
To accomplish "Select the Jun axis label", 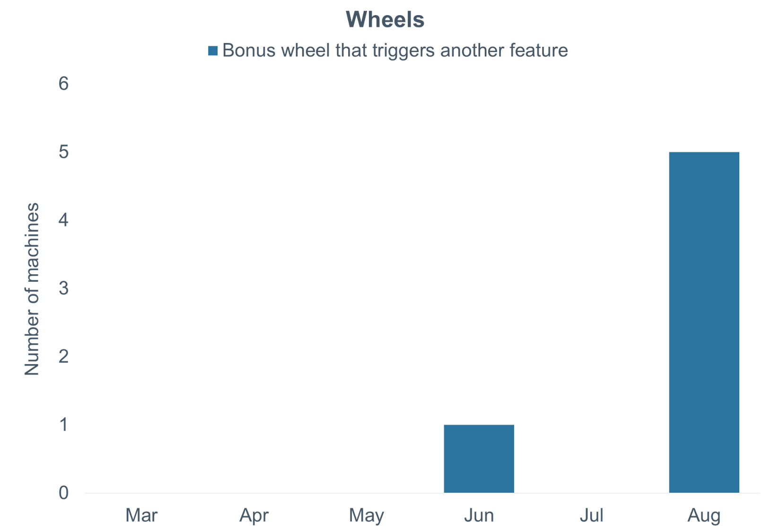I will click(x=479, y=515).
